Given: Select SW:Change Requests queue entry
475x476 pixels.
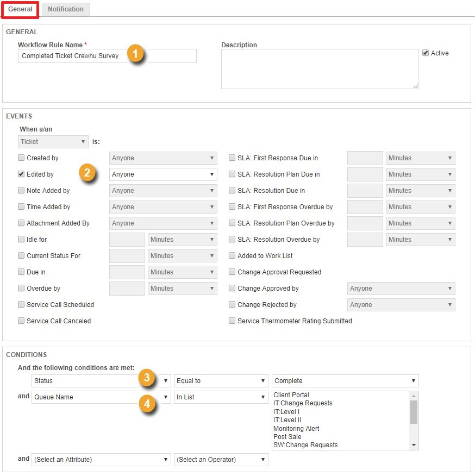Looking at the screenshot, I should point(305,445).
